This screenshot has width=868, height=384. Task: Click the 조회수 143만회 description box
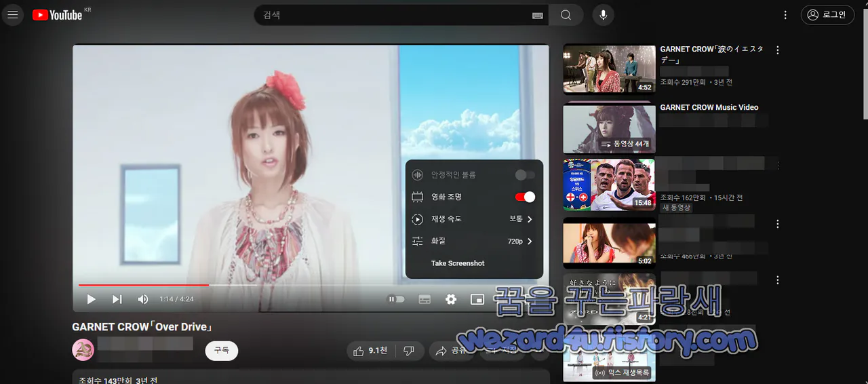(311, 377)
